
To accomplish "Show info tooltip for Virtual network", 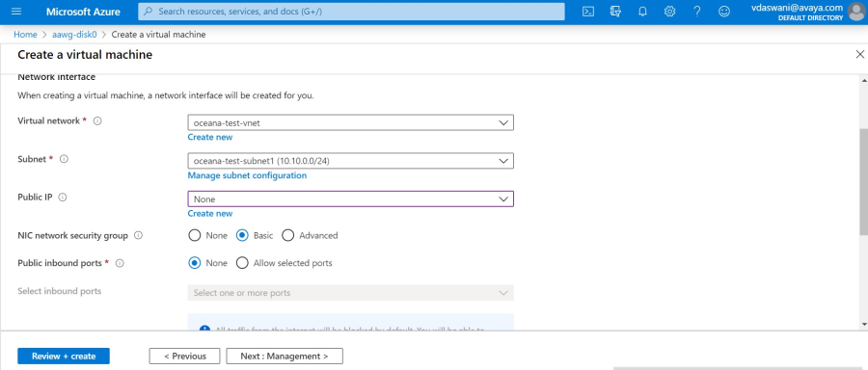I will coord(97,120).
